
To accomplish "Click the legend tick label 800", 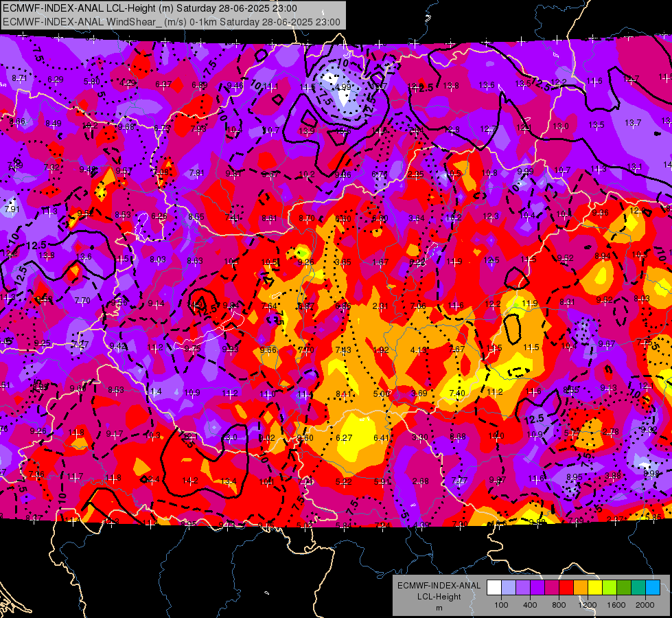I will click(x=559, y=605).
